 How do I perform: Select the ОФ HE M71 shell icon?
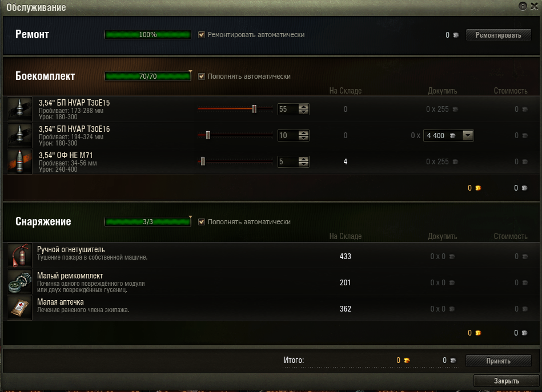click(19, 161)
